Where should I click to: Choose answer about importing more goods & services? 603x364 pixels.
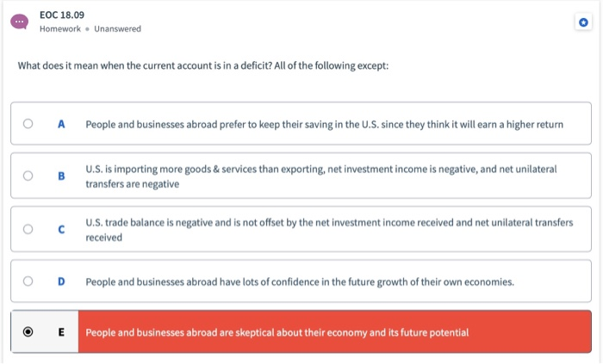tap(321, 176)
